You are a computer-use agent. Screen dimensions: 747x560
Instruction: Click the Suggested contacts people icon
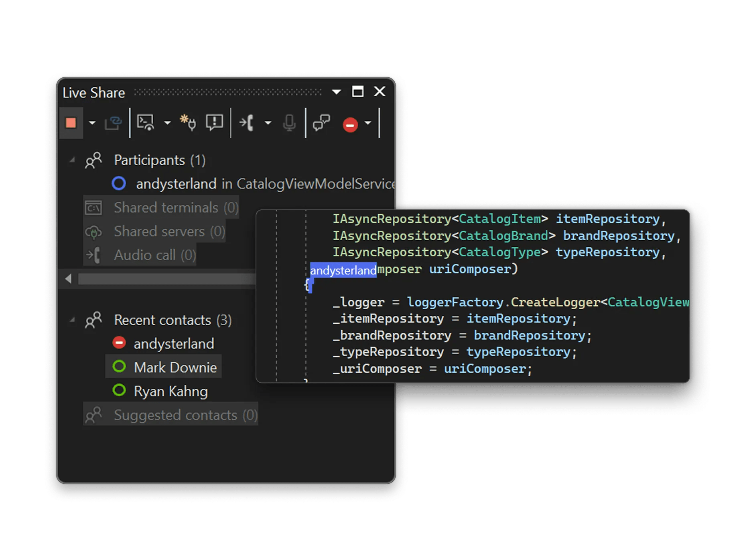(x=93, y=415)
